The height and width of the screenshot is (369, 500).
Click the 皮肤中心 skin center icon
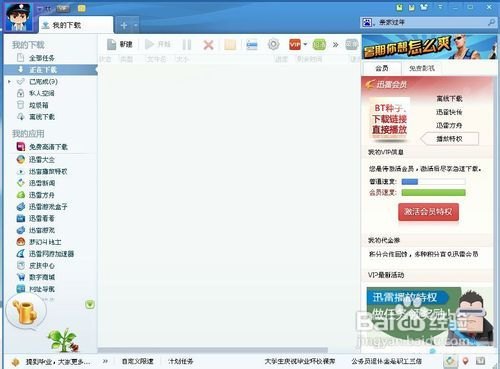click(x=21, y=265)
